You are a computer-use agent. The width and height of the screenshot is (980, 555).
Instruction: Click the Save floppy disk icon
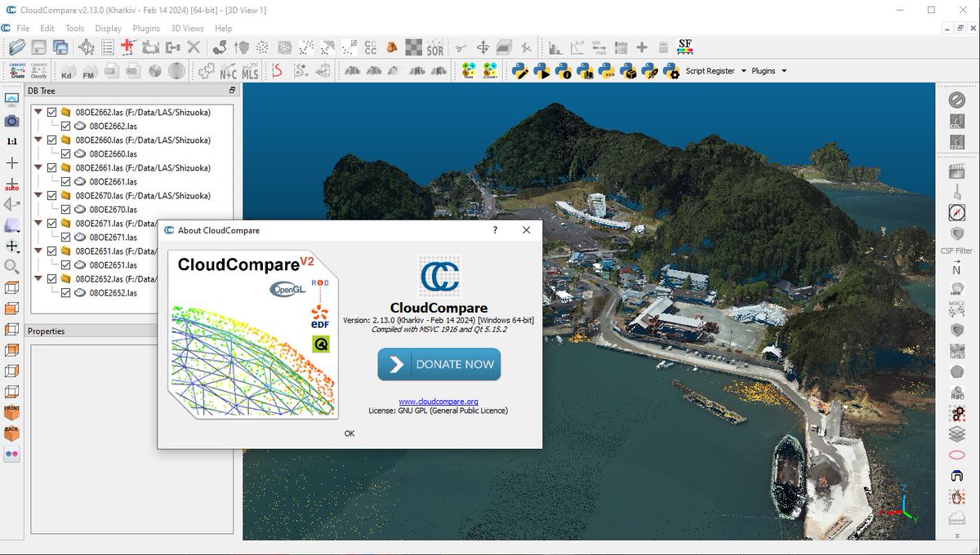click(38, 47)
